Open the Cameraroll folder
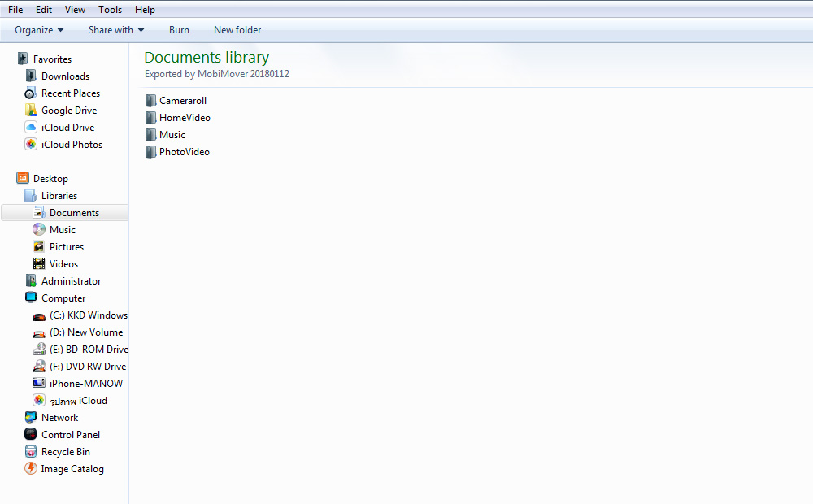Image resolution: width=813 pixels, height=504 pixels. pos(183,100)
